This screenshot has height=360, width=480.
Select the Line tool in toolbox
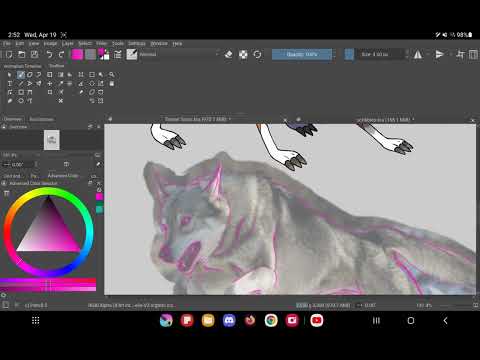[x=21, y=84]
